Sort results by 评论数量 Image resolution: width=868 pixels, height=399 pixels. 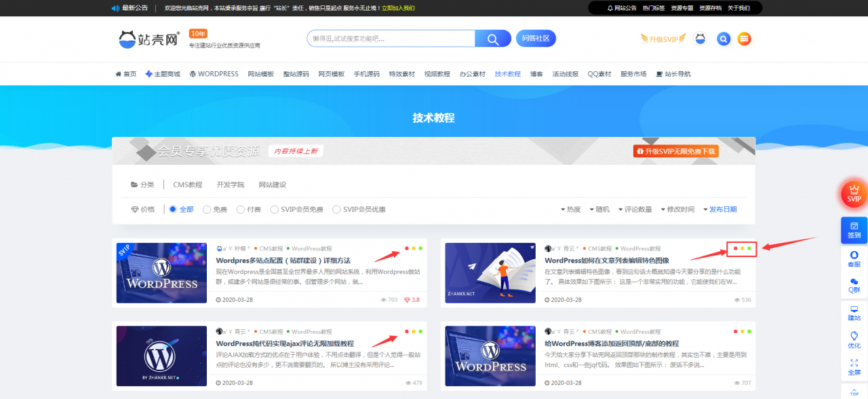pyautogui.click(x=635, y=210)
